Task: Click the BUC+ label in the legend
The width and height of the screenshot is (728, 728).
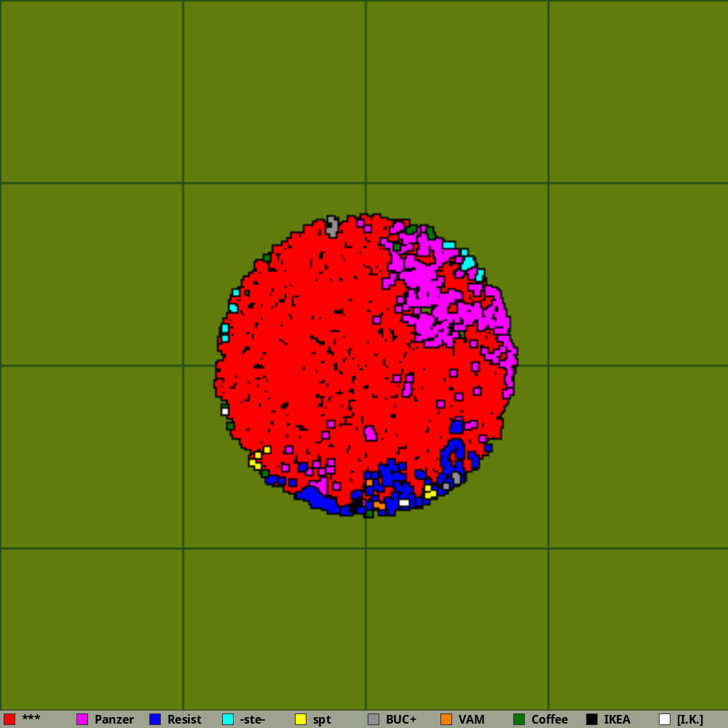Action: (401, 719)
